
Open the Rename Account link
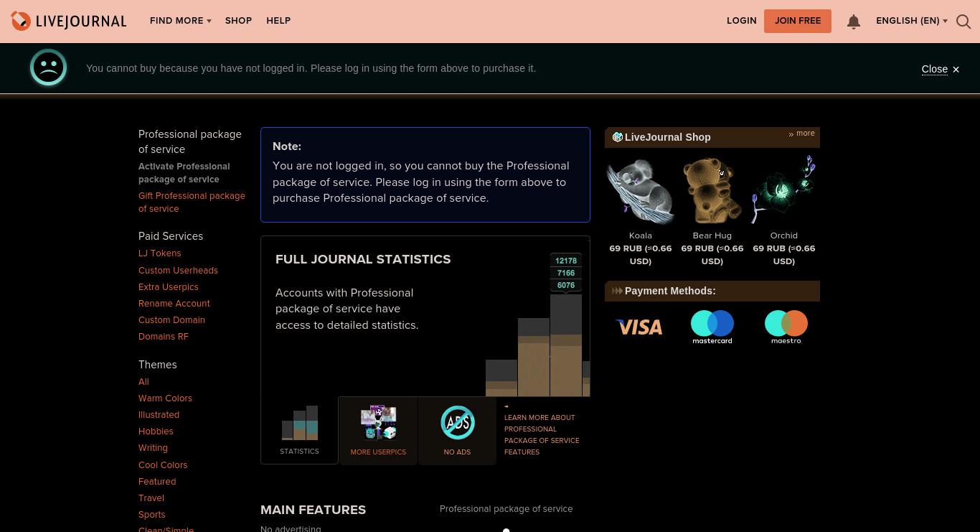tap(174, 304)
